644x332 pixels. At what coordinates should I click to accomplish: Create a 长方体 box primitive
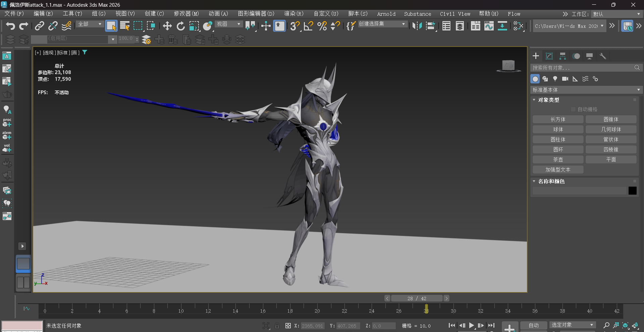558,119
